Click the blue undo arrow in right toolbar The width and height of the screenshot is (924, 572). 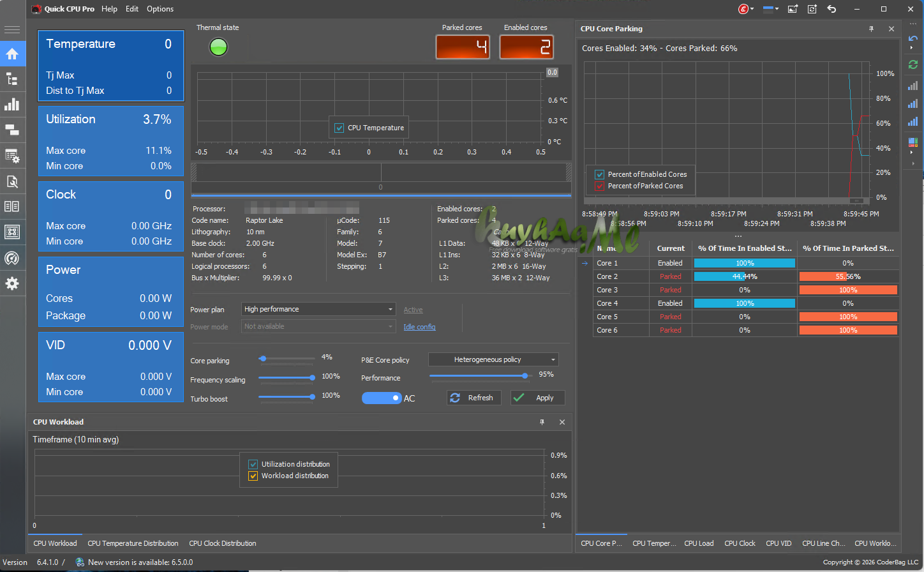pyautogui.click(x=913, y=39)
